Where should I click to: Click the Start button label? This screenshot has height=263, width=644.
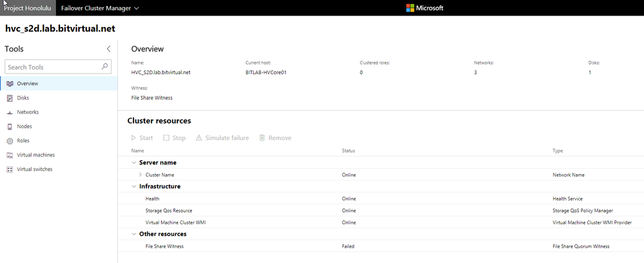click(146, 138)
